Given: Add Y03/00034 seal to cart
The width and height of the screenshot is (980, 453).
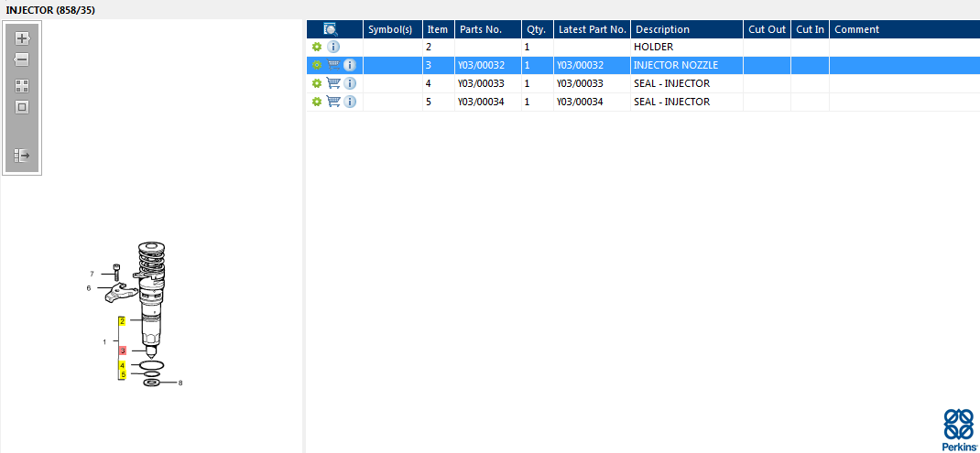Looking at the screenshot, I should pos(333,102).
